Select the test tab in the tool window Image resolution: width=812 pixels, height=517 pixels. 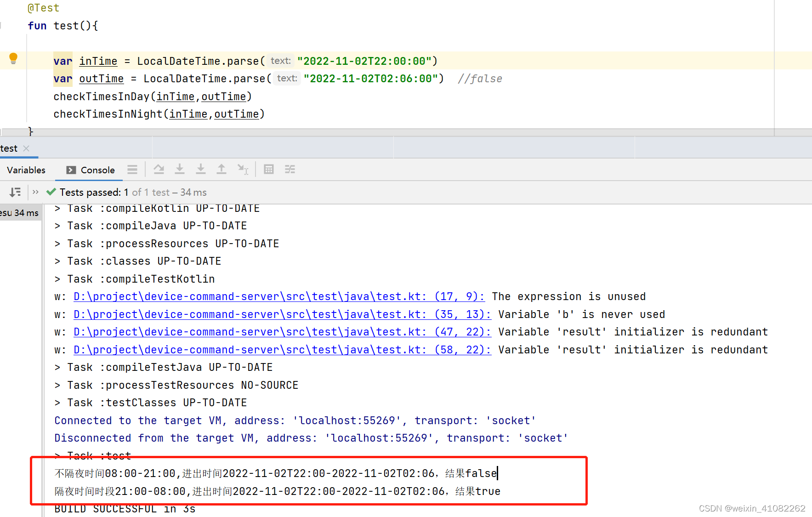(8, 148)
